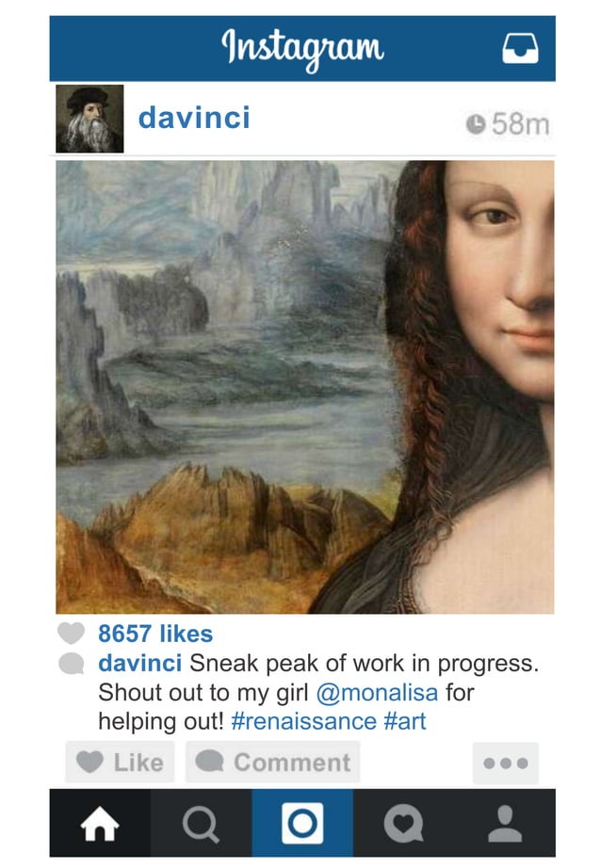Screen dimensions: 601x868
Task: Click the davinci profile picture
Action: [x=89, y=119]
